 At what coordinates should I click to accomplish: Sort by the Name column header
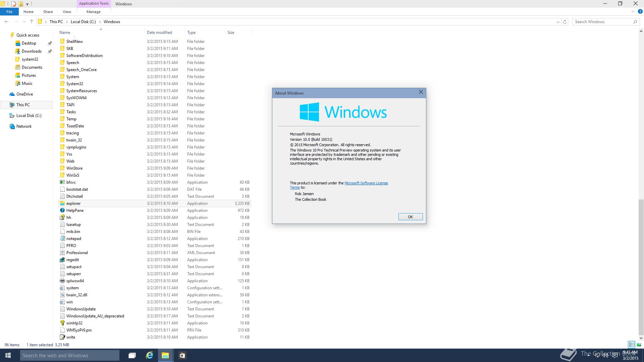[101, 33]
